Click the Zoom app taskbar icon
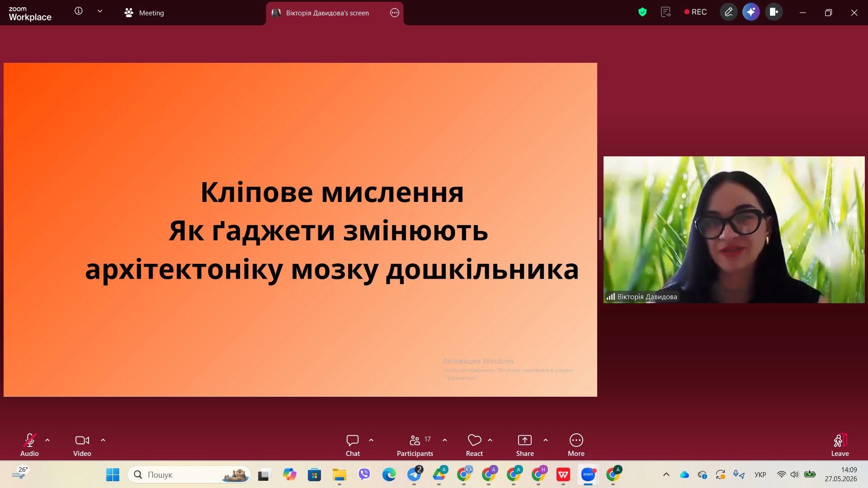868x488 pixels. 588,474
